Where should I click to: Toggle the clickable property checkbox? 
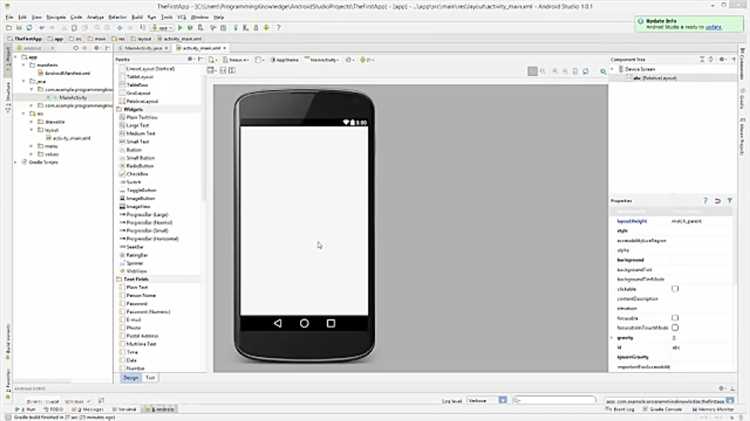pos(675,289)
